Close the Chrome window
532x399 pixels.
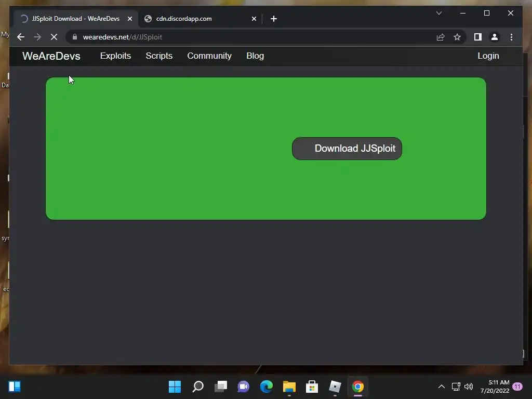pyautogui.click(x=511, y=13)
